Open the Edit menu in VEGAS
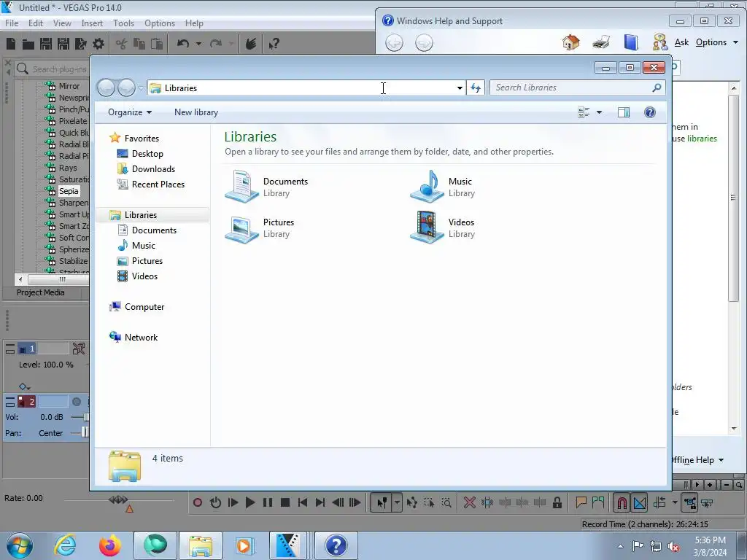 [36, 23]
